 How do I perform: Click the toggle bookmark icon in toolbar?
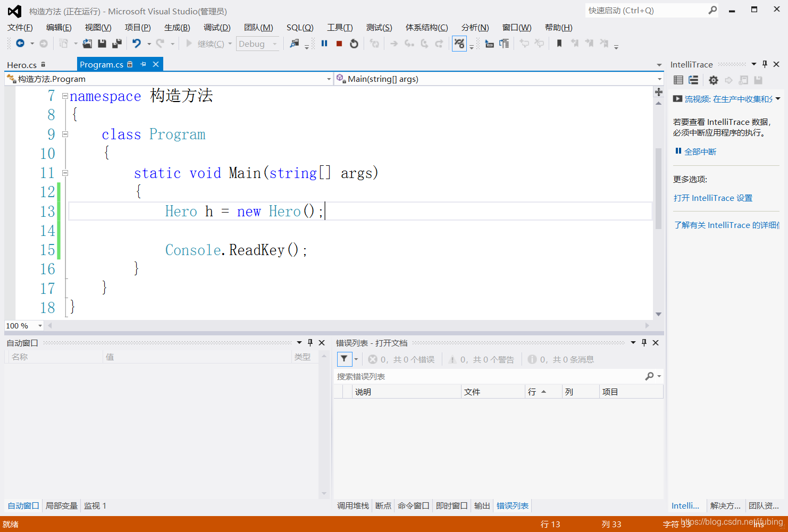coord(559,44)
